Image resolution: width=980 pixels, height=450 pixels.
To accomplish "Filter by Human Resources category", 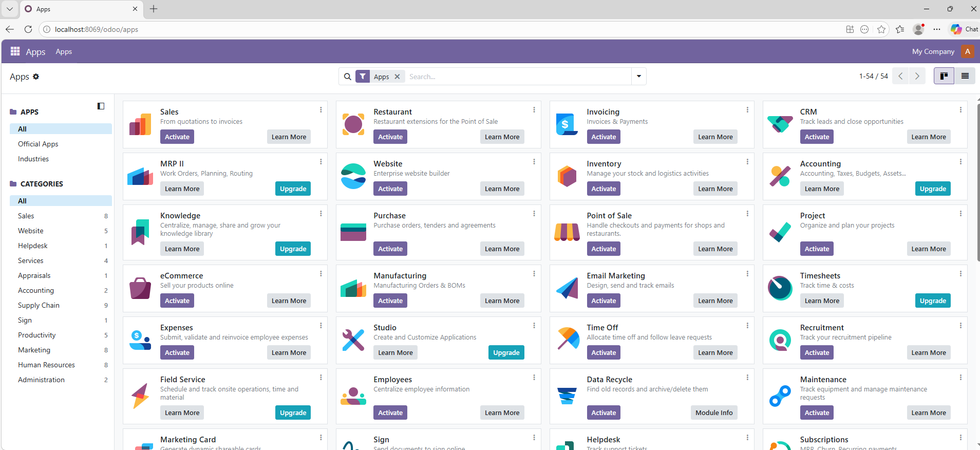I will (x=61, y=365).
